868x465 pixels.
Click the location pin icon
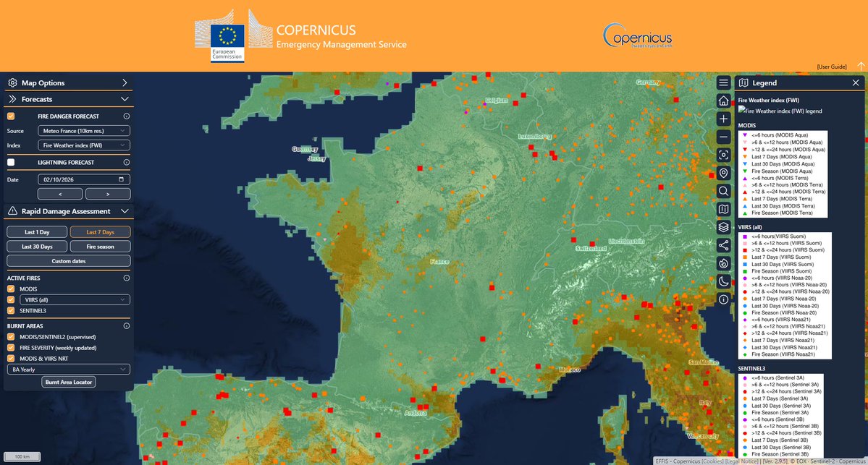click(723, 173)
